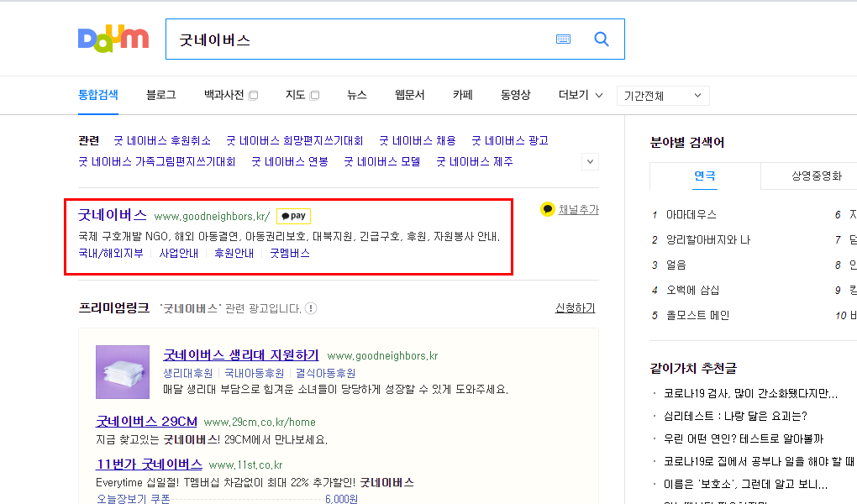Image resolution: width=857 pixels, height=504 pixels.
Task: Click the www.goodneighbors.kr/ URL beside 굿네이버스 title
Action: pyautogui.click(x=212, y=217)
